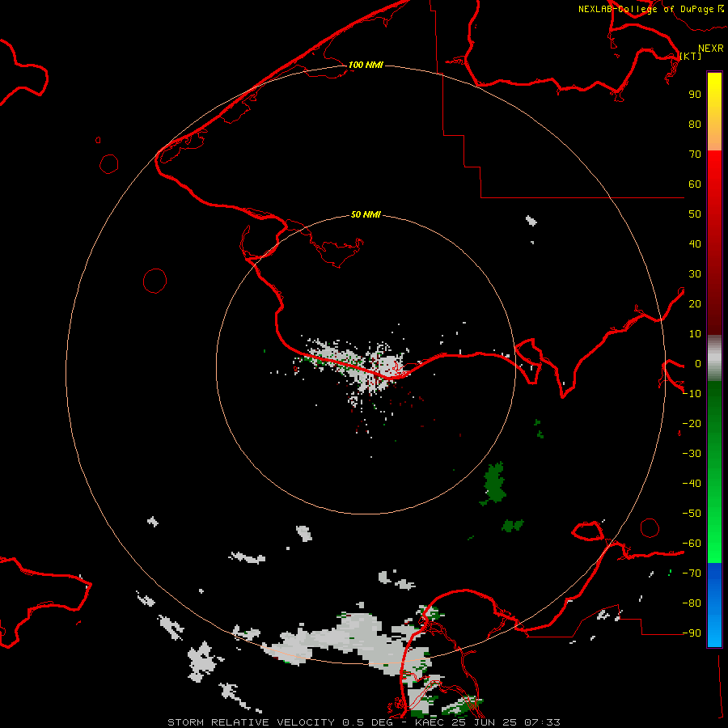The image size is (728, 728).
Task: Click the -40 knot scale label
Action: (692, 484)
